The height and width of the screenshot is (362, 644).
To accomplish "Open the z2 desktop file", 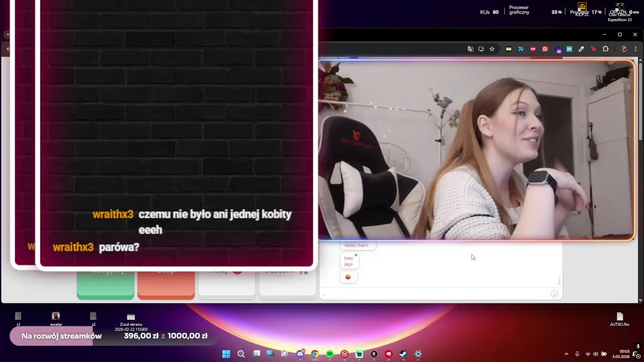I will coord(93,319).
